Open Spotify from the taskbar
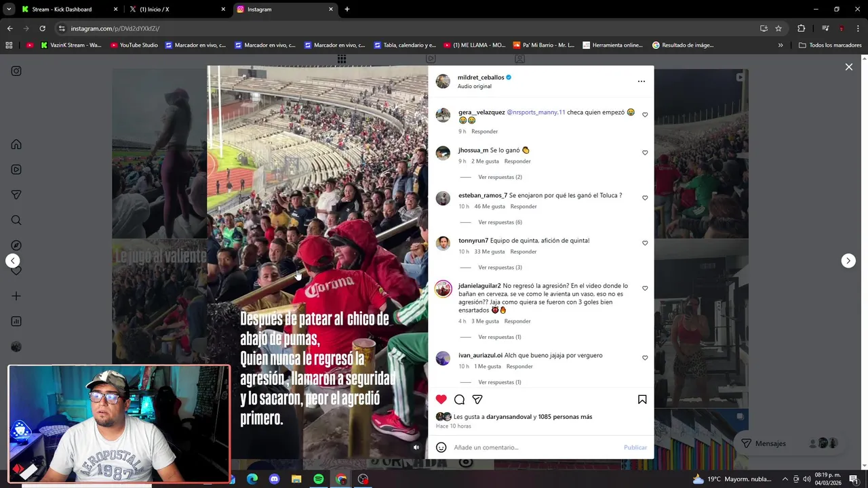This screenshot has height=488, width=868. click(x=319, y=479)
